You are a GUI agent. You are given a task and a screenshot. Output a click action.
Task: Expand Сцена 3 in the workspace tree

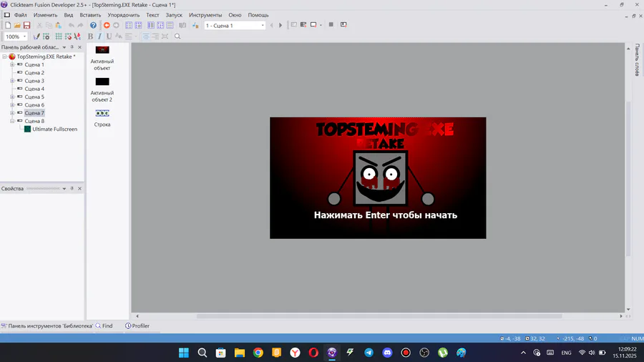pyautogui.click(x=12, y=81)
